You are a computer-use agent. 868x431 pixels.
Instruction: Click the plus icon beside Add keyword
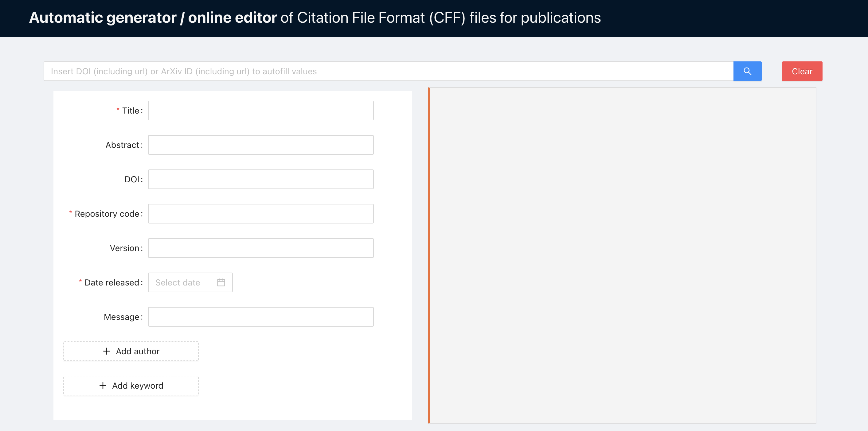(x=103, y=386)
